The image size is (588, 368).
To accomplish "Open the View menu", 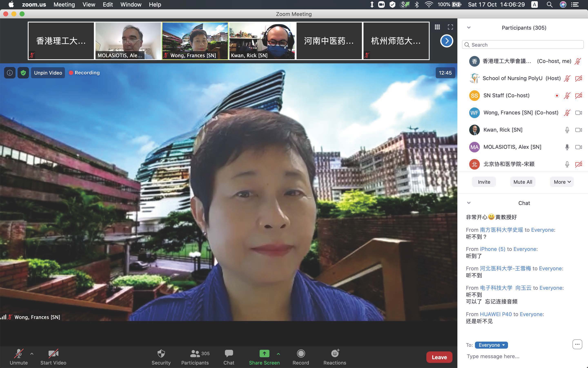I will (x=89, y=5).
